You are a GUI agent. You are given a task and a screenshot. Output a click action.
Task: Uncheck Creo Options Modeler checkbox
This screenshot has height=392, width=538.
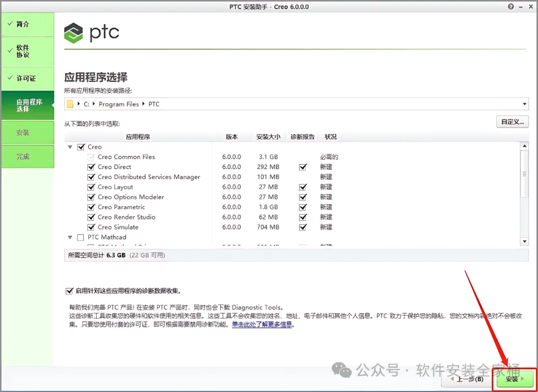[x=91, y=197]
